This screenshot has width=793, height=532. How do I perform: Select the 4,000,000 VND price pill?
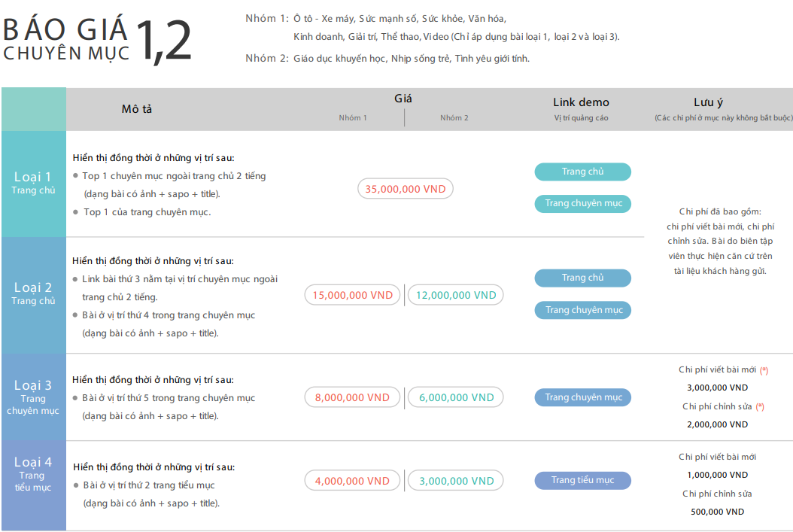[x=353, y=481]
